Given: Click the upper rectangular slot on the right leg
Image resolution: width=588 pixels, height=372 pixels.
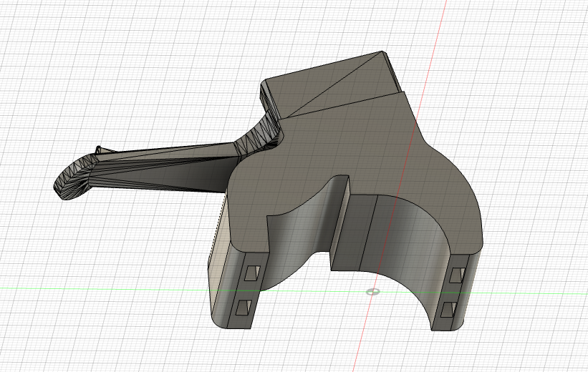Looking at the screenshot, I should 458,275.
